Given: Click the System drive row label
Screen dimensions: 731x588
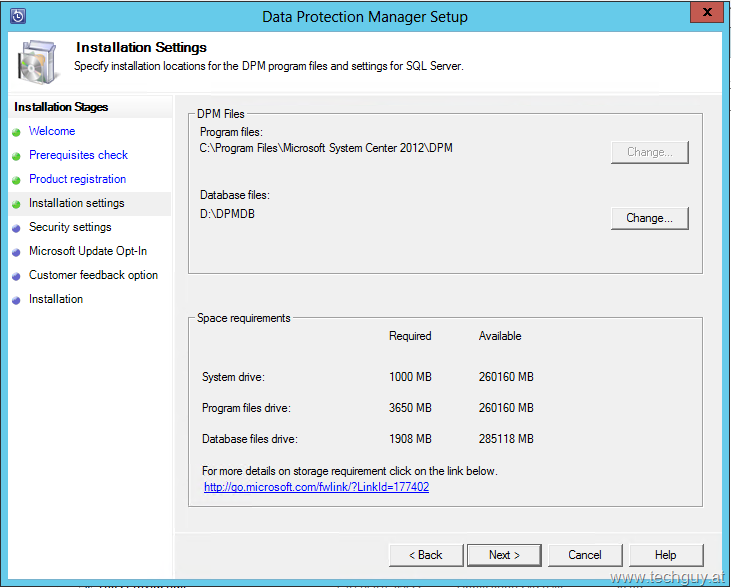Looking at the screenshot, I should (x=233, y=377).
